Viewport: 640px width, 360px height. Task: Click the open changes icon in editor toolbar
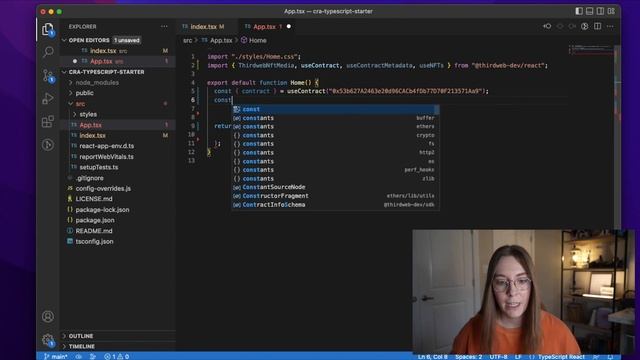click(584, 26)
